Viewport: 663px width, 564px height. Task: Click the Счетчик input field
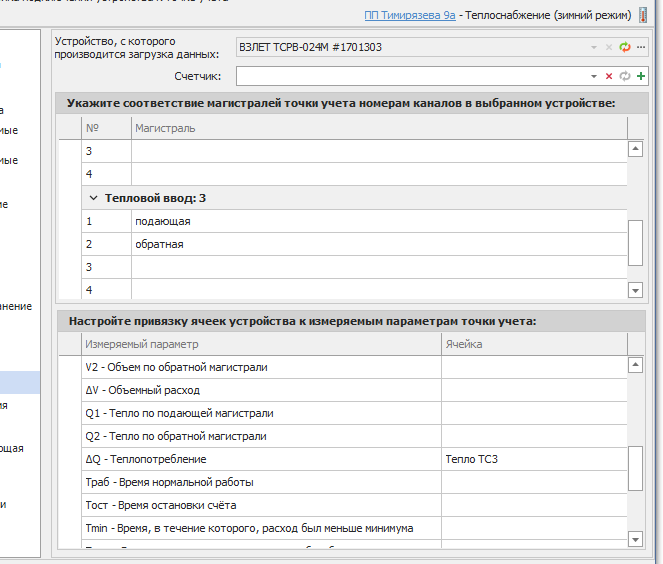(410, 76)
